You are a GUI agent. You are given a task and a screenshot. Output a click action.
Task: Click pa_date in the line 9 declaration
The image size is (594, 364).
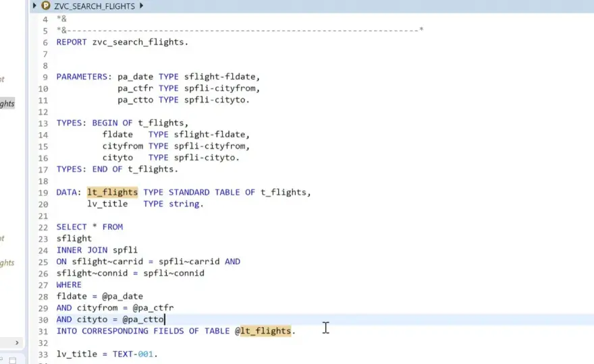point(135,77)
